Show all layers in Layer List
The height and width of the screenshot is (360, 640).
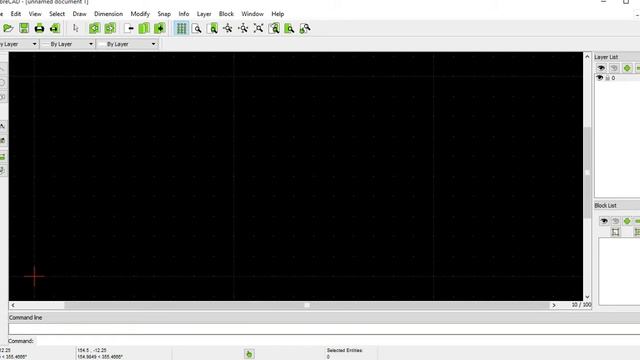[x=601, y=68]
